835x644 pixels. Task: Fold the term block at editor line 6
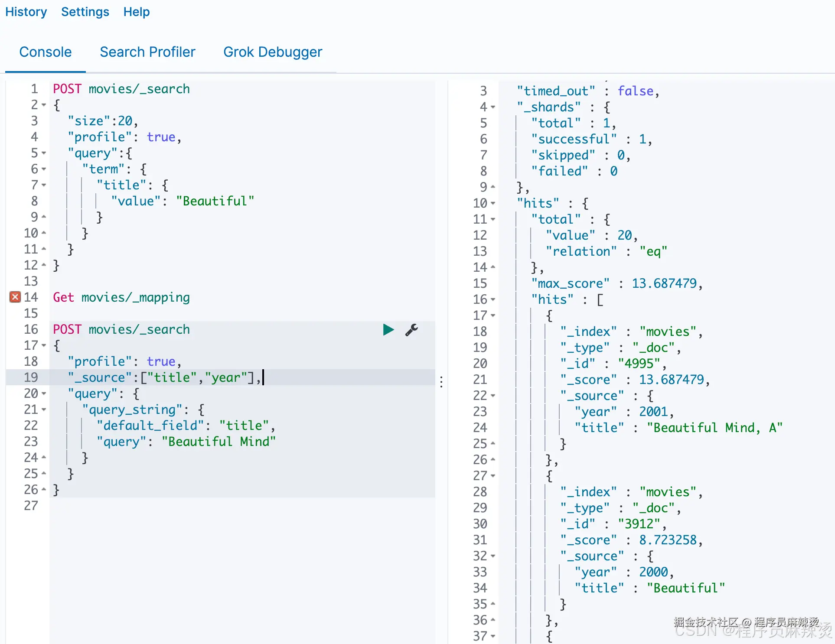pyautogui.click(x=44, y=169)
